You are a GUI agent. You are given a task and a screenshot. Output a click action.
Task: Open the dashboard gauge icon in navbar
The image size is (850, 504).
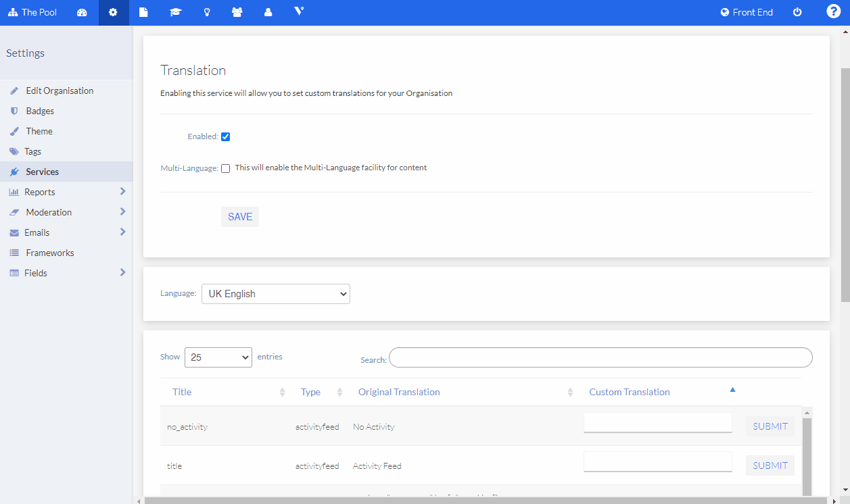82,13
